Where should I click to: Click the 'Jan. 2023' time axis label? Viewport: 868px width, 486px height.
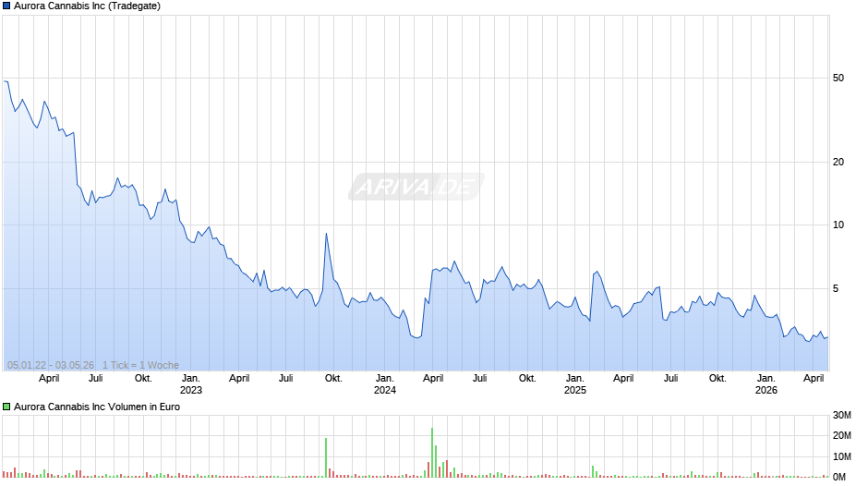point(191,384)
